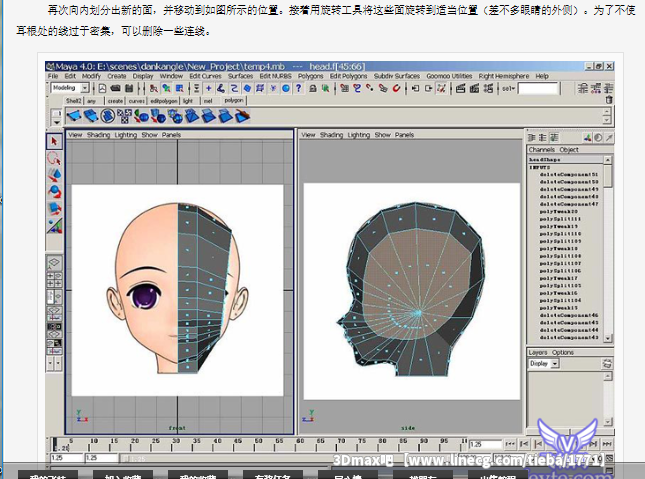This screenshot has width=645, height=479.
Task: Click the shelf icon with brown brush
Action: pyautogui.click(x=243, y=116)
